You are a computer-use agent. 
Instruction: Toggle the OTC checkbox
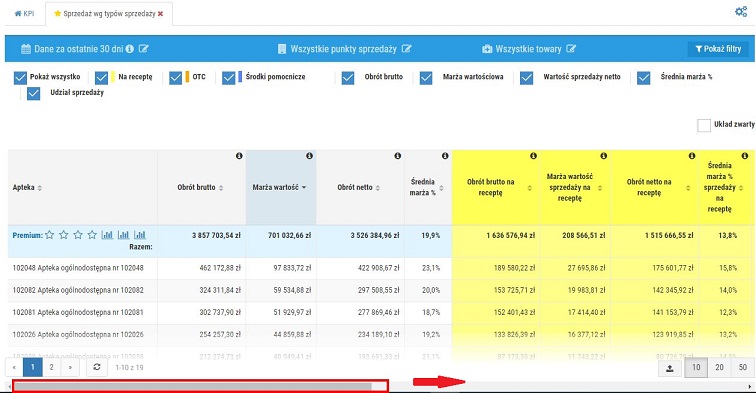coord(176,78)
